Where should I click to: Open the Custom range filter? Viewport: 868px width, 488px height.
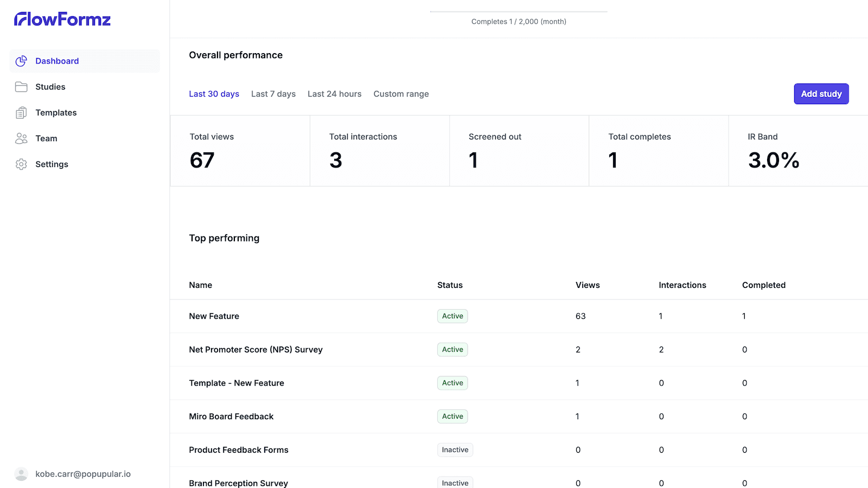pos(401,94)
